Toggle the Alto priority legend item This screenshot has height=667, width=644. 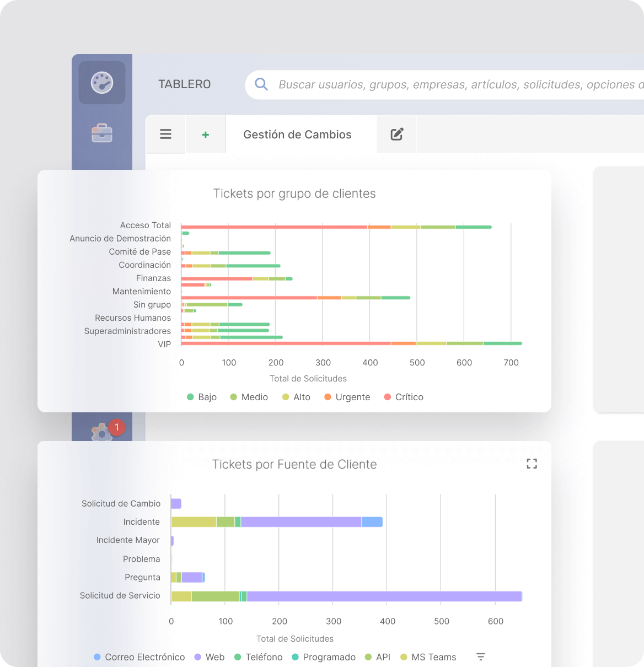296,397
